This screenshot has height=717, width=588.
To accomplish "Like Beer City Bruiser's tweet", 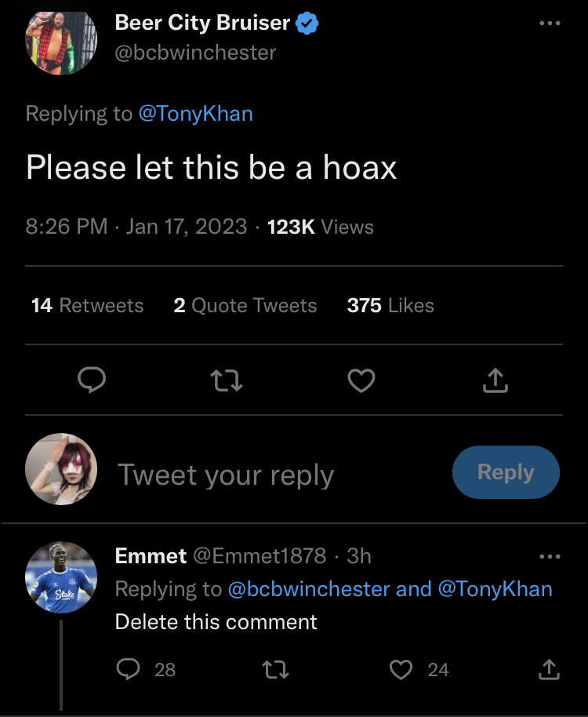I will pyautogui.click(x=361, y=380).
